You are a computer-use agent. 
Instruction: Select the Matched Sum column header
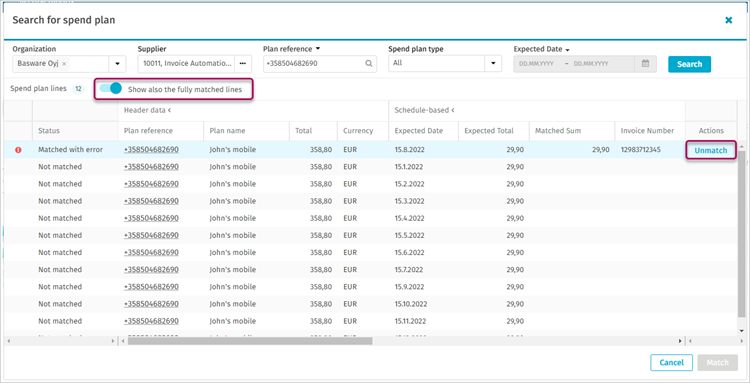point(572,131)
